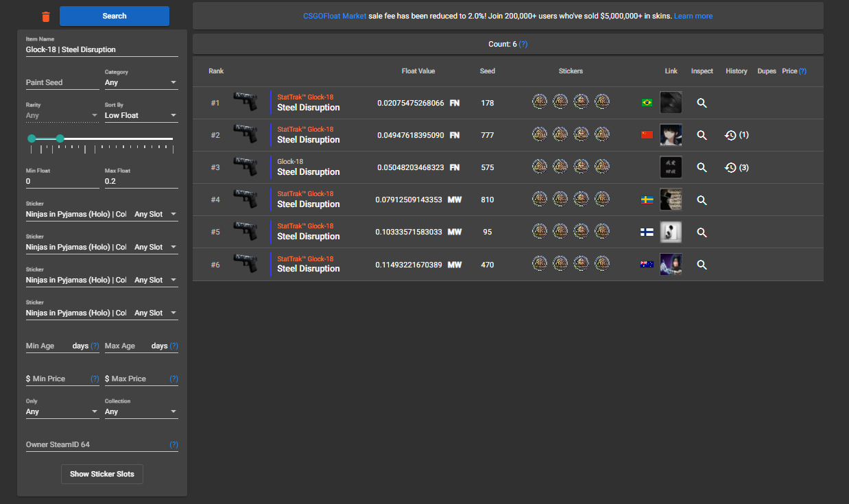Inspect rank #1 item with magnifier icon
This screenshot has width=849, height=504.
(x=702, y=103)
